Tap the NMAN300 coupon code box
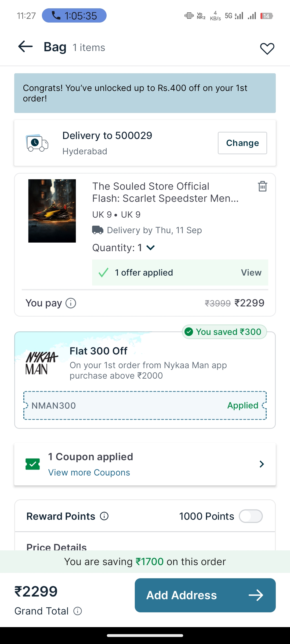The image size is (290, 644). 145,405
